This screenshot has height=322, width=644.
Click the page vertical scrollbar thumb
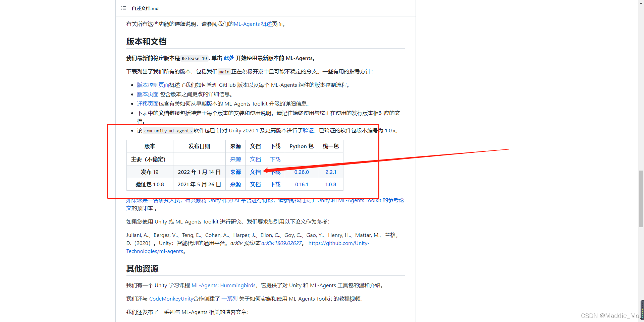pyautogui.click(x=641, y=199)
